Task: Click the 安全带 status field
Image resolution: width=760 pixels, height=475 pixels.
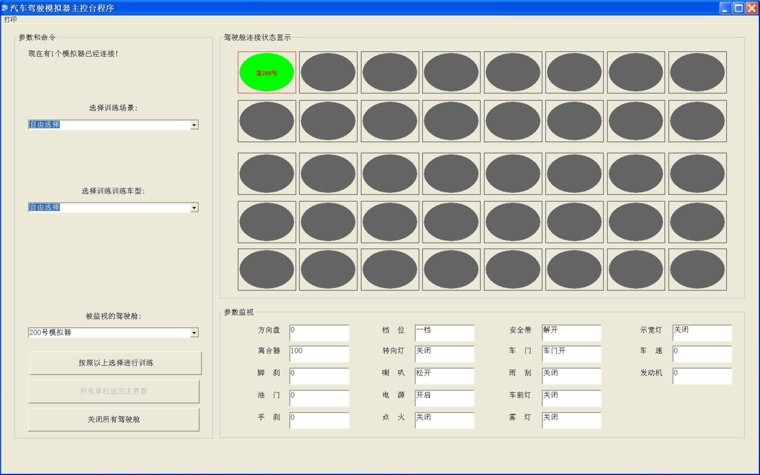Action: point(571,330)
